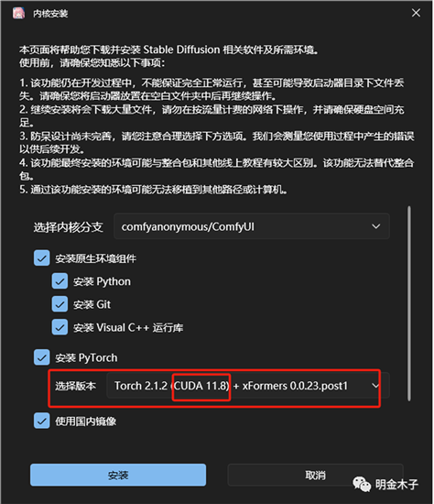434x504 pixels.
Task: Click the 内核安装 window title text
Action: click(50, 14)
